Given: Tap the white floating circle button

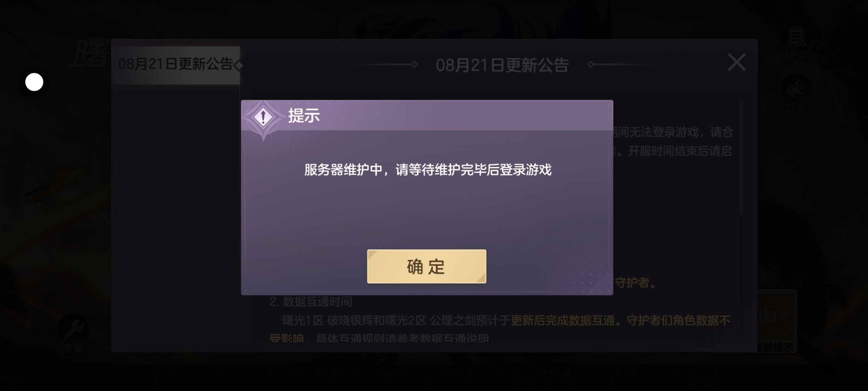Looking at the screenshot, I should tap(34, 82).
